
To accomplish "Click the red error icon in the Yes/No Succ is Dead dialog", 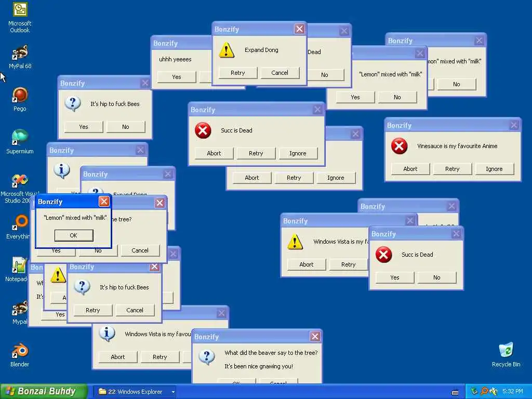I will coord(384,255).
